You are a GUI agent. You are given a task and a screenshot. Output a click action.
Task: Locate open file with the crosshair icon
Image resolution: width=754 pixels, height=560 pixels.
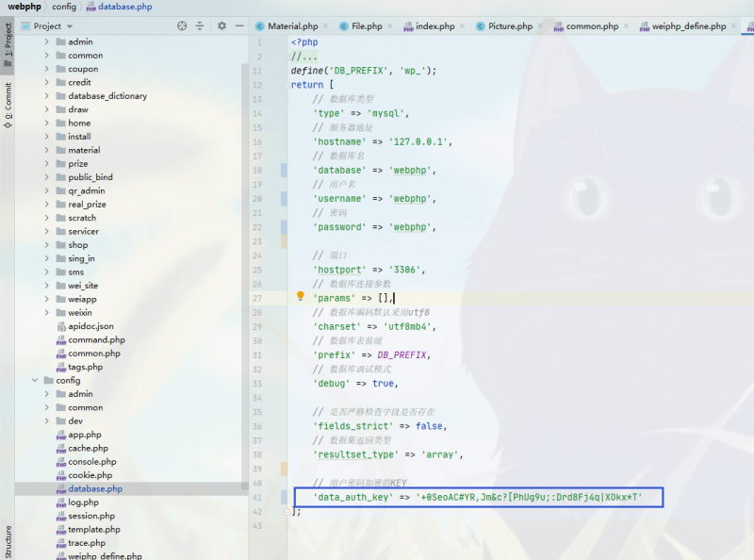[x=182, y=25]
